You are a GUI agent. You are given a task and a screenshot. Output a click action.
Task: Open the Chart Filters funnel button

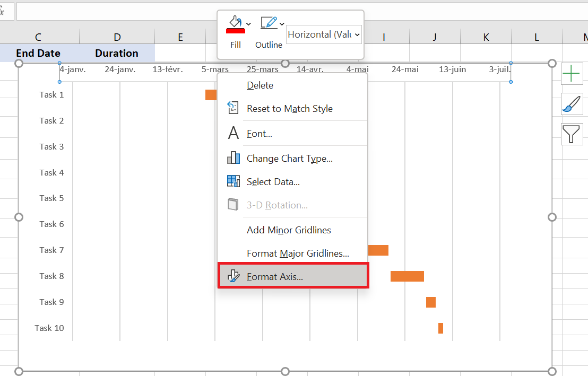pyautogui.click(x=572, y=134)
